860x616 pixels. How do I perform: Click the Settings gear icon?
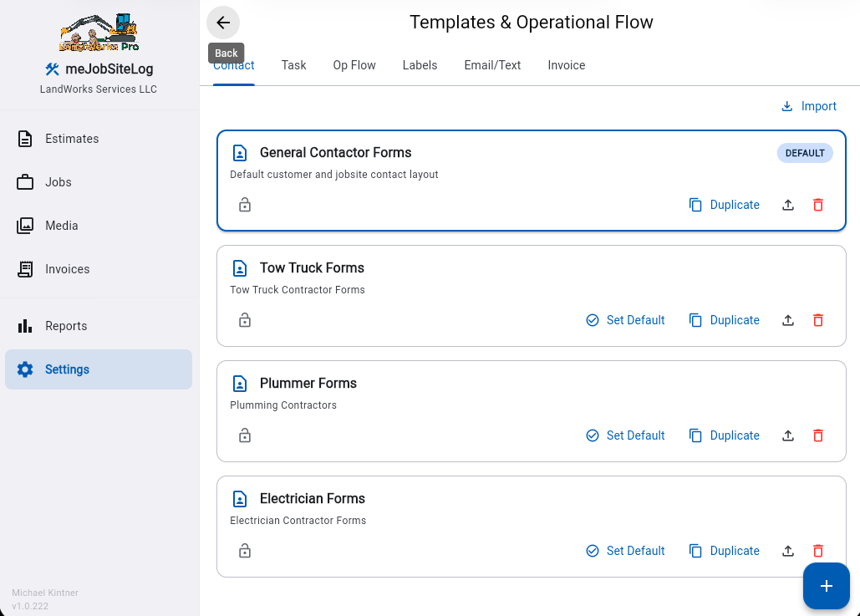tap(25, 369)
